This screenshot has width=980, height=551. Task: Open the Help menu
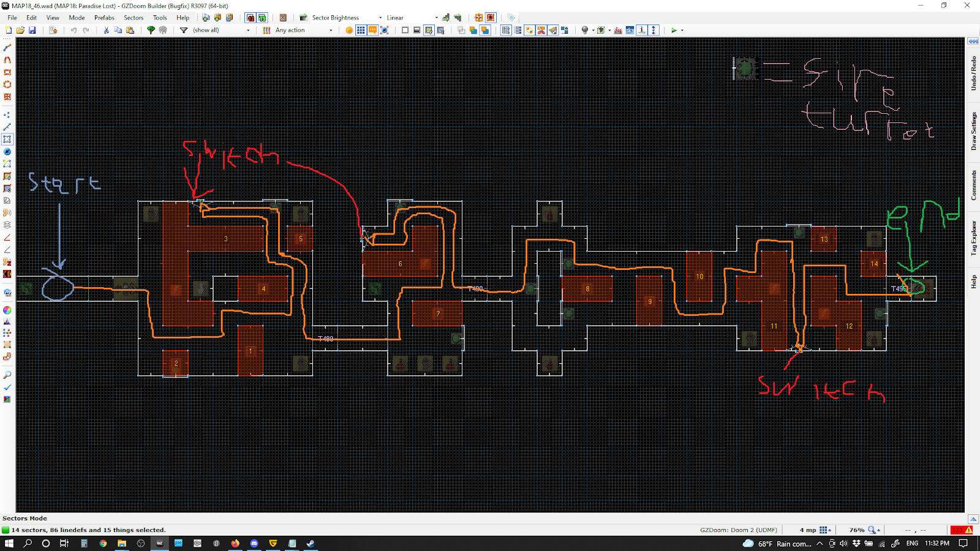click(183, 18)
